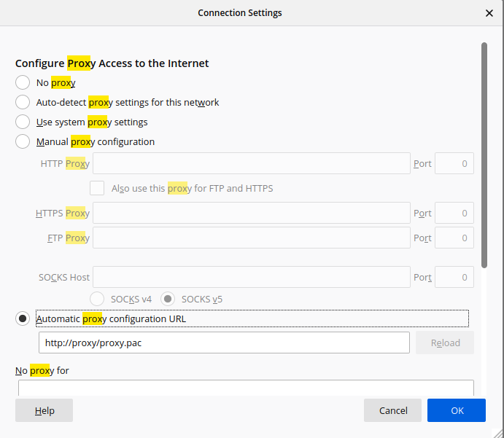504x438 pixels.
Task: Click the SOCKS Host field
Action: pyautogui.click(x=252, y=277)
